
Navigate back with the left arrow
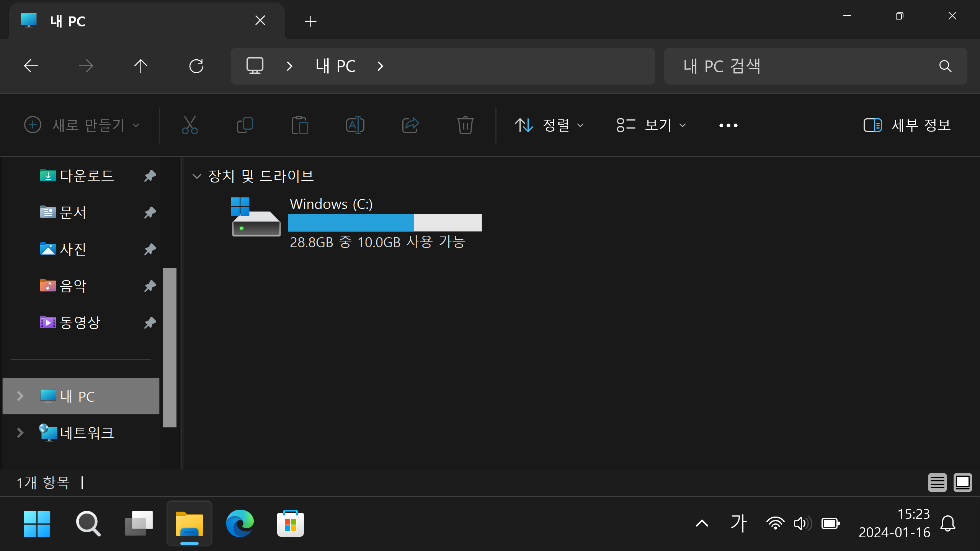tap(31, 66)
